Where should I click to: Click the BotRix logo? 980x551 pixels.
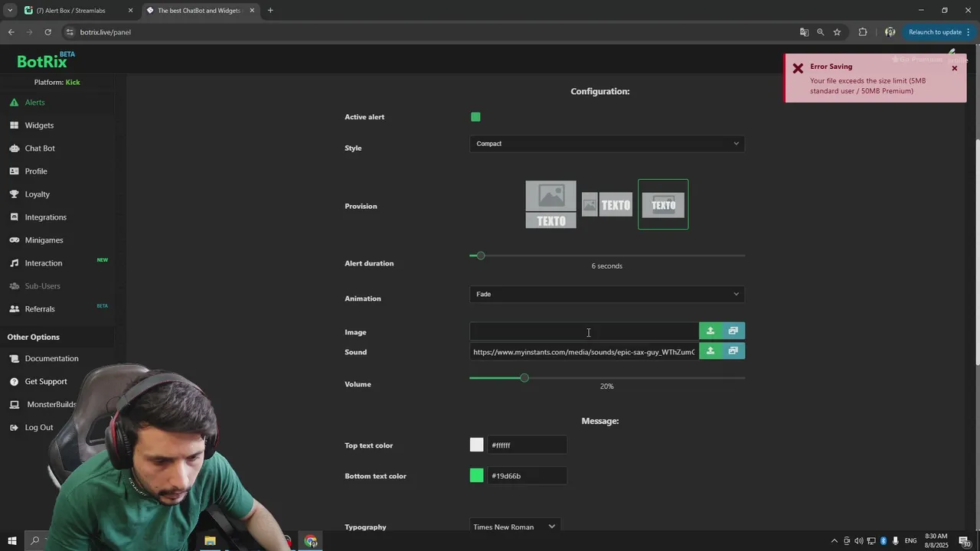tap(46, 60)
